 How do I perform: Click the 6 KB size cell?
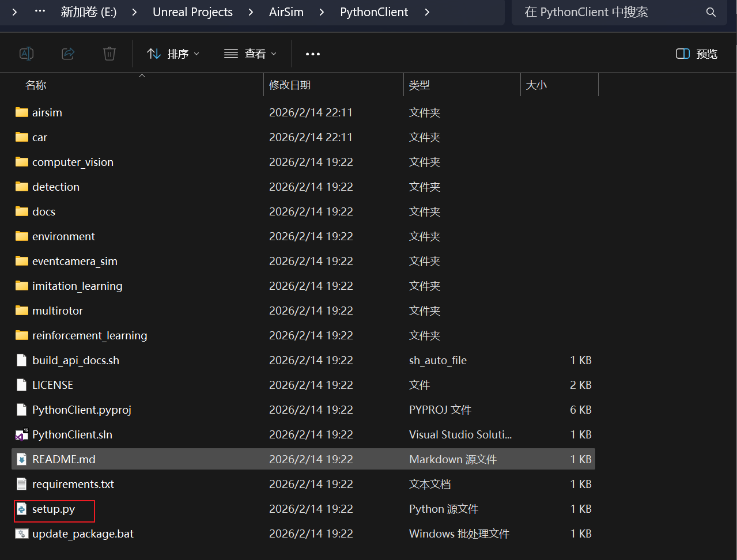point(581,410)
